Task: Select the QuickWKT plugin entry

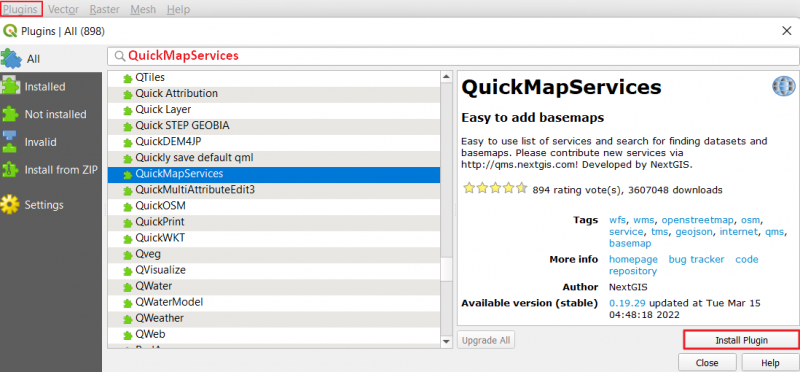Action: (x=274, y=238)
